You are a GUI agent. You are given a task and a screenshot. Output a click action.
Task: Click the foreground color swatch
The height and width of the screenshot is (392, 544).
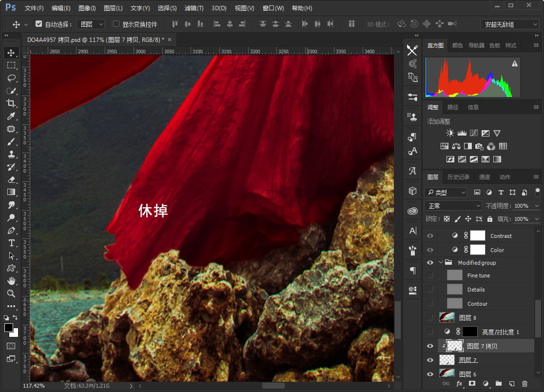[x=8, y=328]
